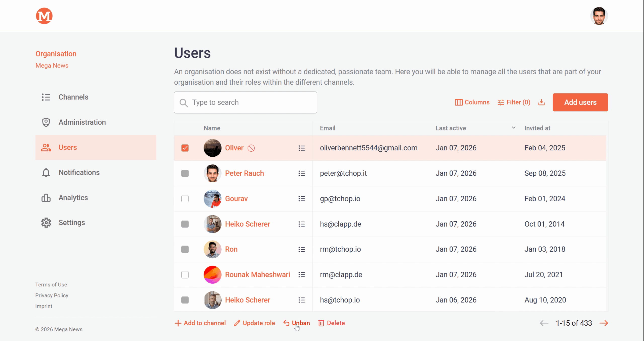The height and width of the screenshot is (341, 644).
Task: Click the Mega News logo
Action: [x=44, y=16]
